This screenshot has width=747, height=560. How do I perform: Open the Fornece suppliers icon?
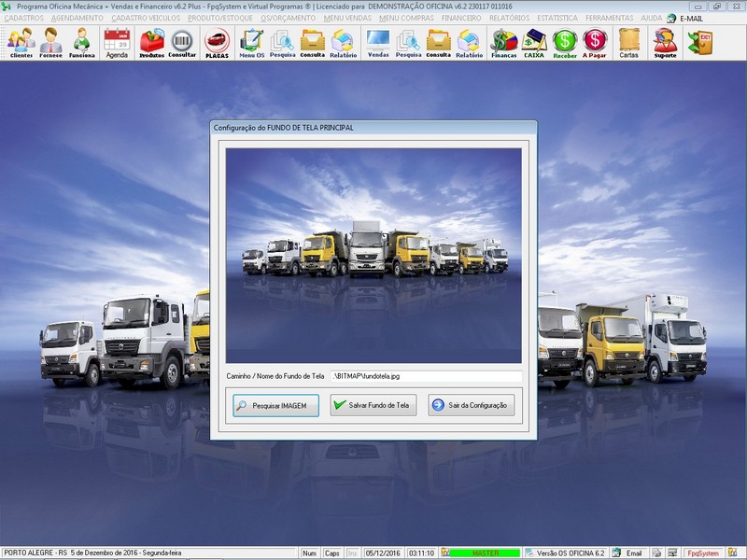[51, 42]
